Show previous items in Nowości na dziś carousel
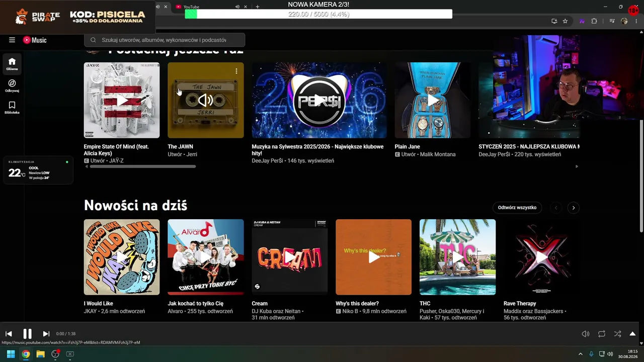The width and height of the screenshot is (644, 362). point(556,208)
